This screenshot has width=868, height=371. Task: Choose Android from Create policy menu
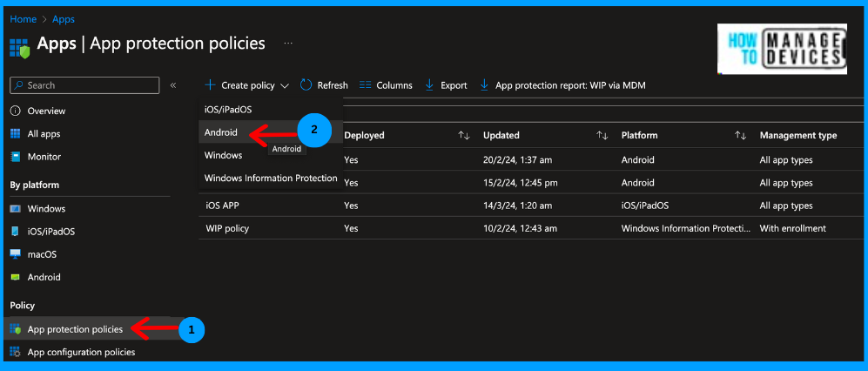pos(272,132)
